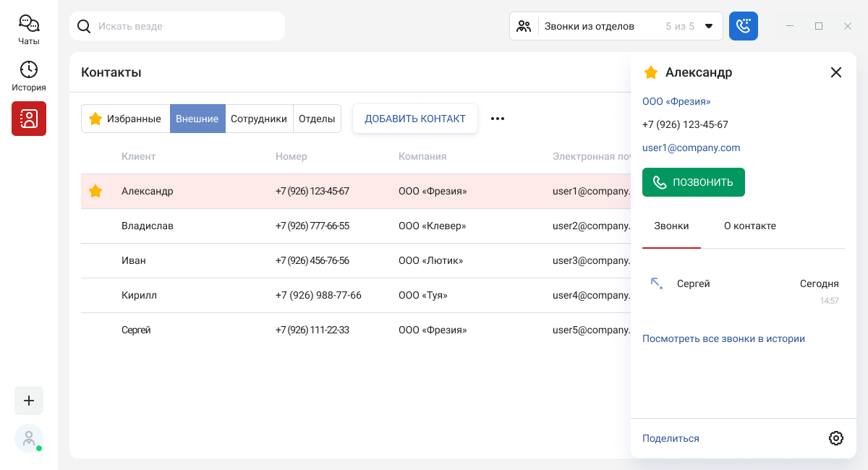Click the ДОБАВИТЬ КОНТАКТ button
Image resolution: width=868 pixels, height=470 pixels.
[x=415, y=119]
